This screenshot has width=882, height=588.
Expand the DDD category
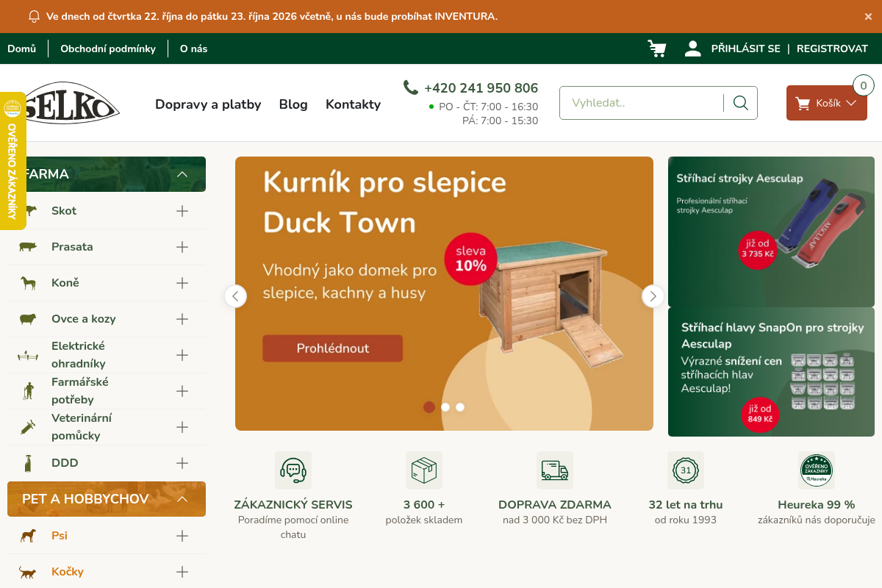tap(182, 463)
